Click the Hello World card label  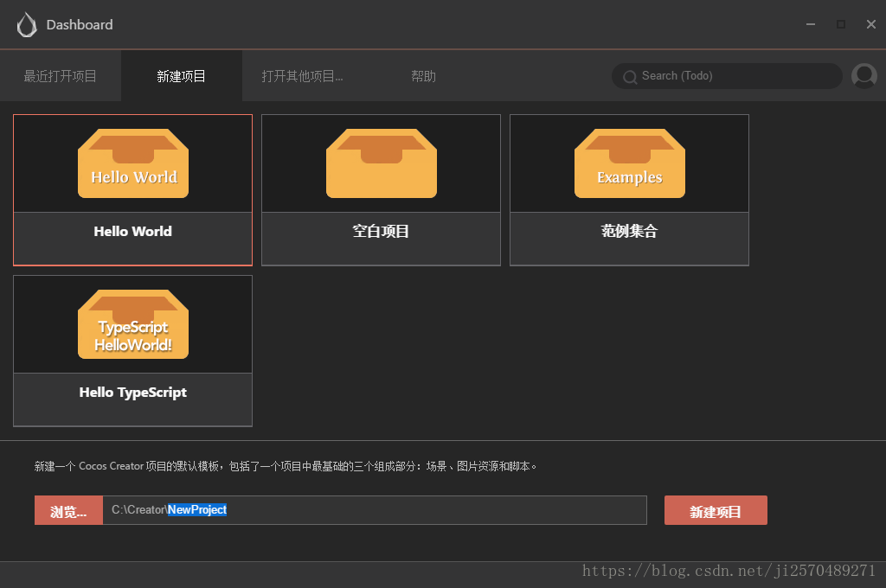[132, 231]
